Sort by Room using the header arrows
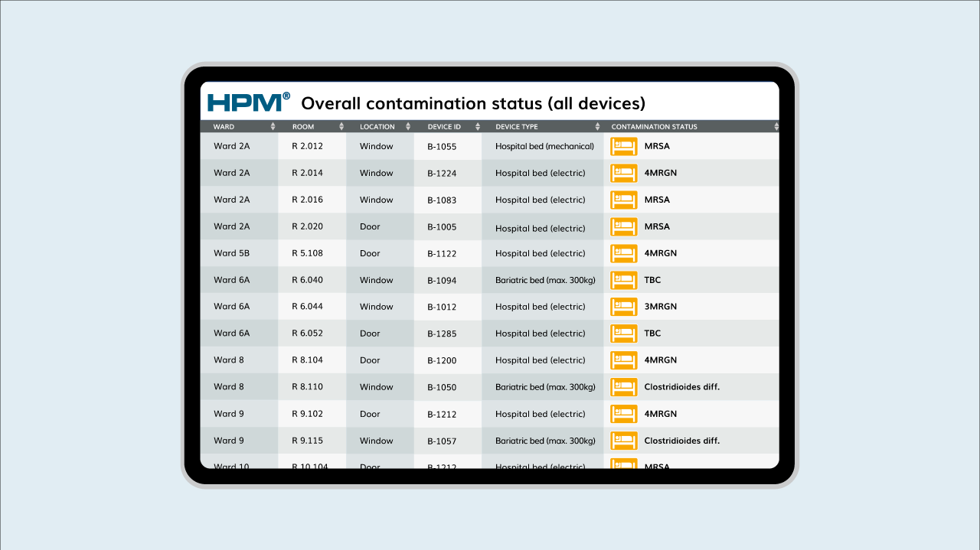The width and height of the screenshot is (980, 550). coord(340,127)
